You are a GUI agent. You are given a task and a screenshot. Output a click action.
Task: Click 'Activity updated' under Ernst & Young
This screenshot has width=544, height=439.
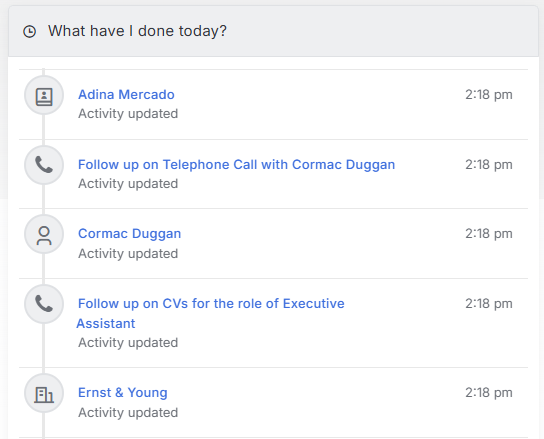pos(128,413)
